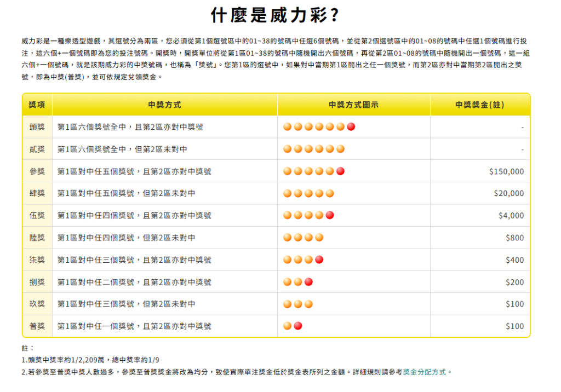Click the red ball in the 頭獎 row

tap(351, 127)
